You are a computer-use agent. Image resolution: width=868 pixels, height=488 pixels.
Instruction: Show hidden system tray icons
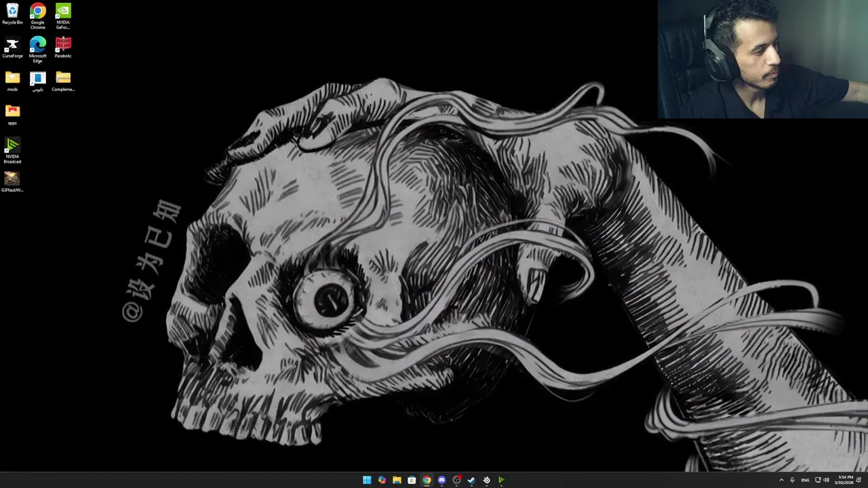point(781,480)
